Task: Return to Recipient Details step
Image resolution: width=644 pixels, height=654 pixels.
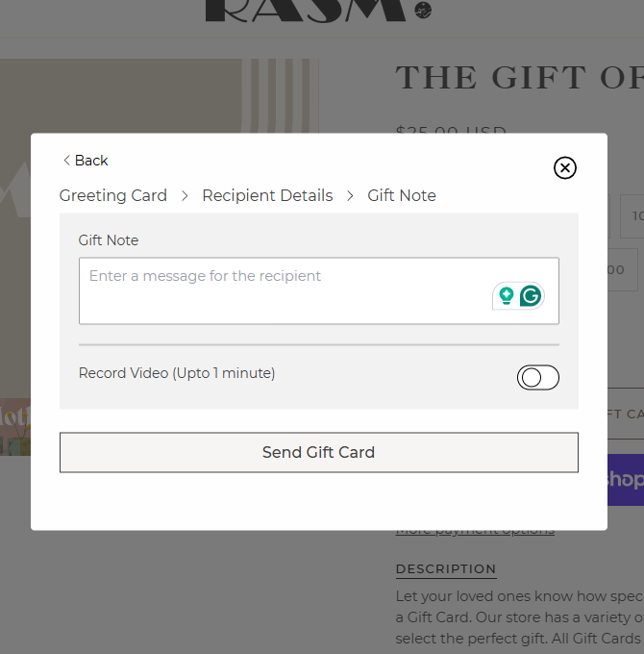Action: tap(267, 195)
